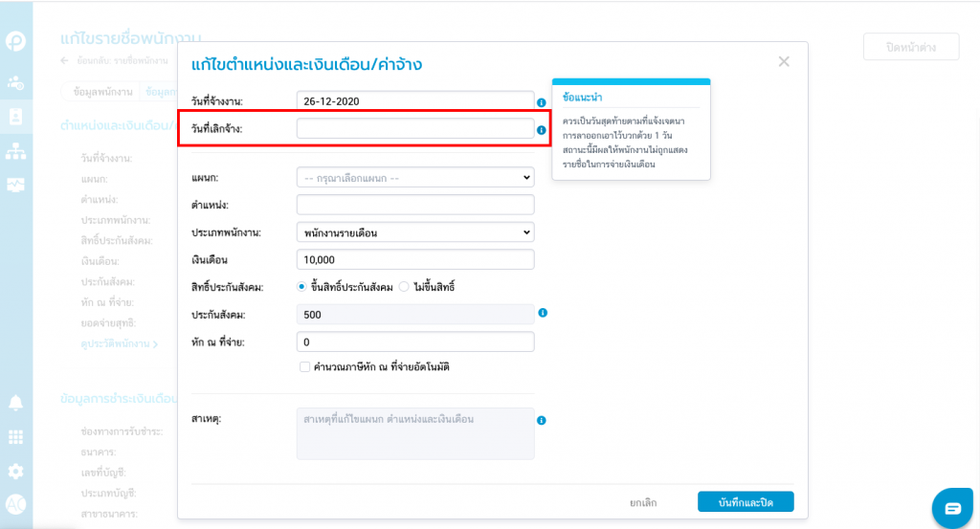This screenshot has width=980, height=529.
Task: Click the หัก ณ ที่จ่าย field
Action: tap(415, 342)
